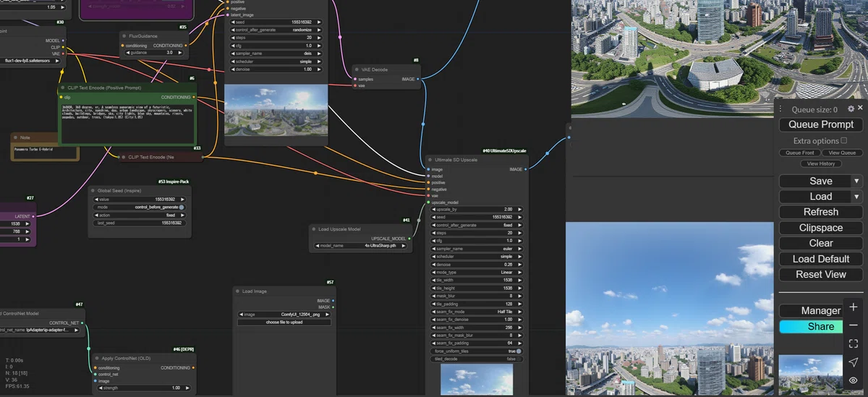Click the Queue Prompt button

[x=821, y=124]
